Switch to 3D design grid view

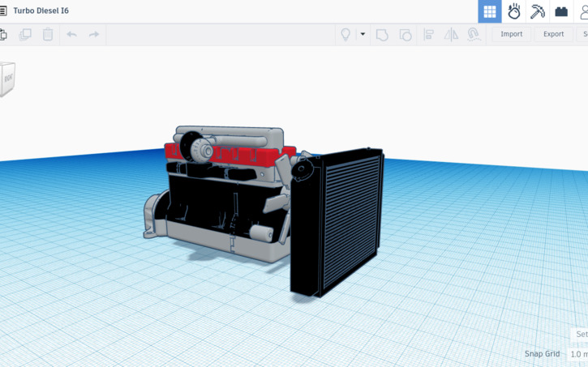(489, 11)
